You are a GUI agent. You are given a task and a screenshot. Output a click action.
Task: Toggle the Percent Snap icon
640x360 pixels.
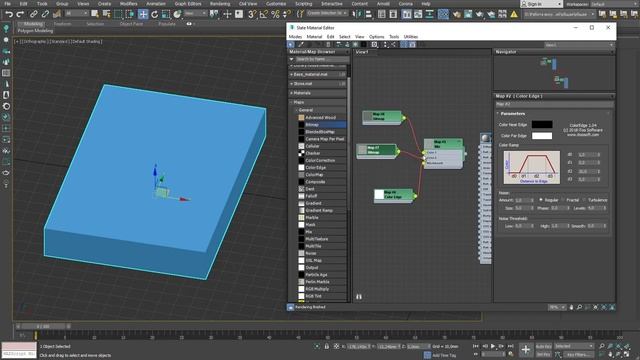pos(276,14)
